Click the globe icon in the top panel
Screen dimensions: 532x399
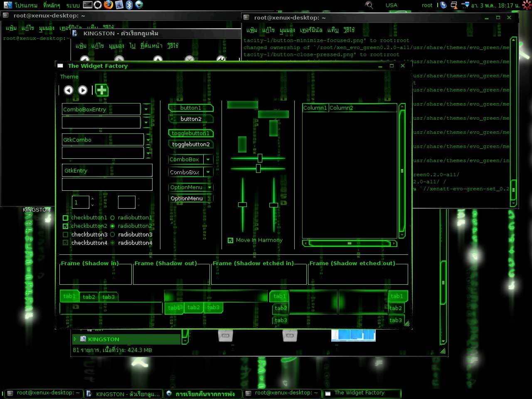(139, 5)
